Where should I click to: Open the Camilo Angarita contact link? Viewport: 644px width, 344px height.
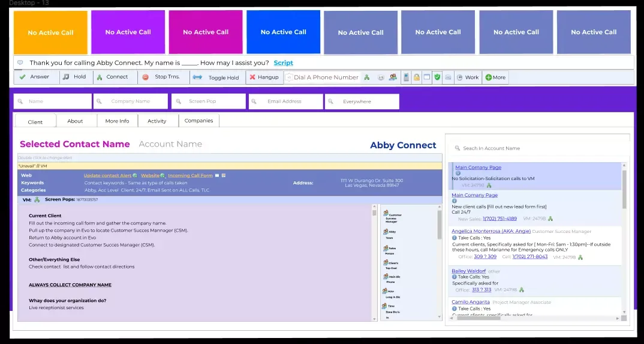click(471, 302)
